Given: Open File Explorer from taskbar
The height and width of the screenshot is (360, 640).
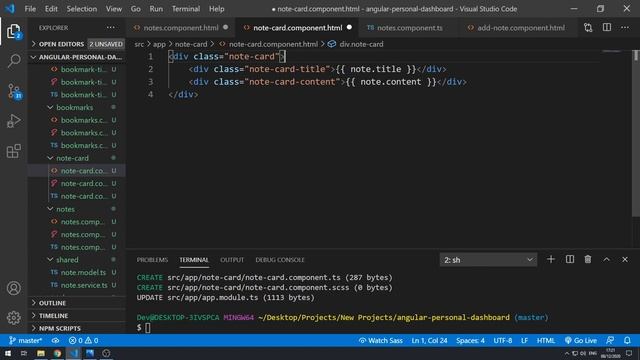Looking at the screenshot, I should click(x=41, y=353).
